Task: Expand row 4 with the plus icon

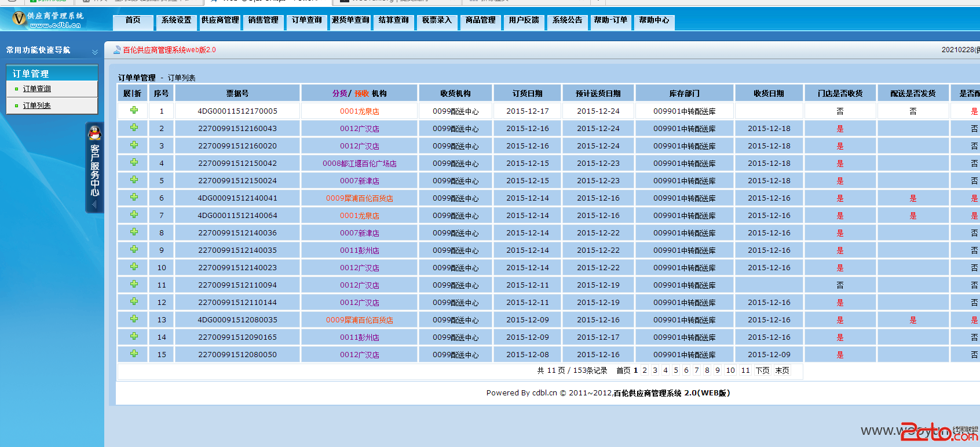Action: (134, 162)
